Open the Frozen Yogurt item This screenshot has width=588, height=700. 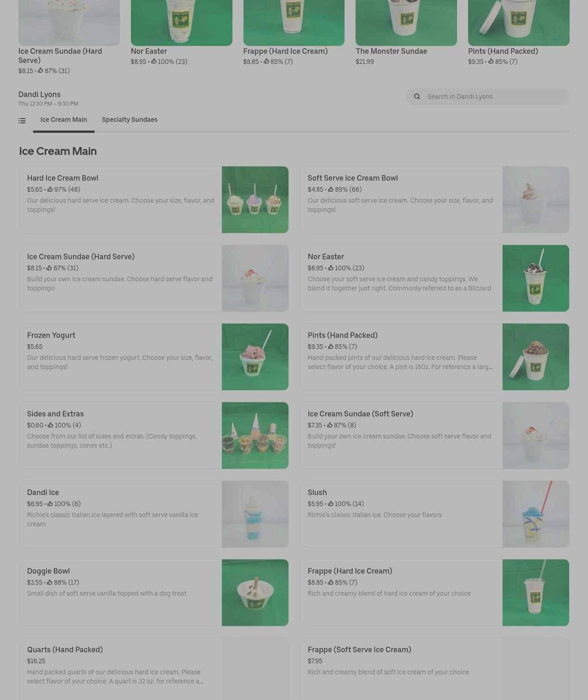(x=153, y=357)
